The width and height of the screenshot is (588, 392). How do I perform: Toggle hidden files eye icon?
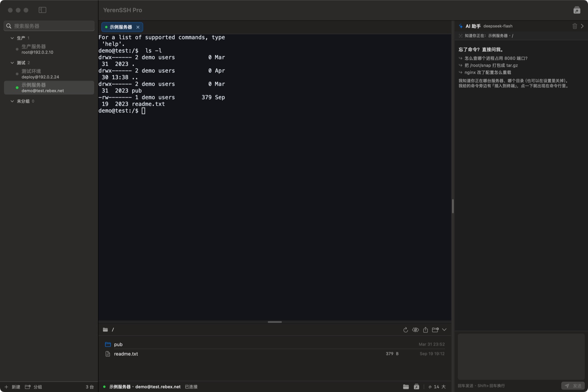tap(415, 330)
